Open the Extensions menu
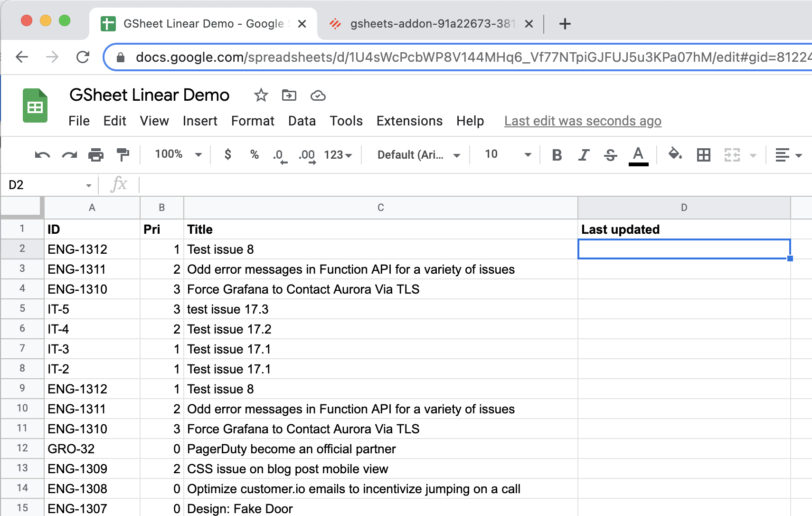 point(409,121)
